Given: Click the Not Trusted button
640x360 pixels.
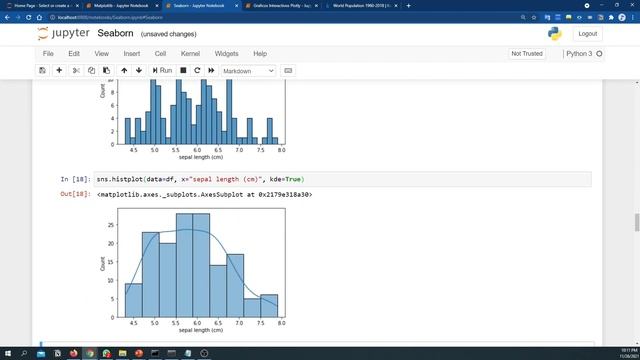Looking at the screenshot, I should (x=527, y=53).
